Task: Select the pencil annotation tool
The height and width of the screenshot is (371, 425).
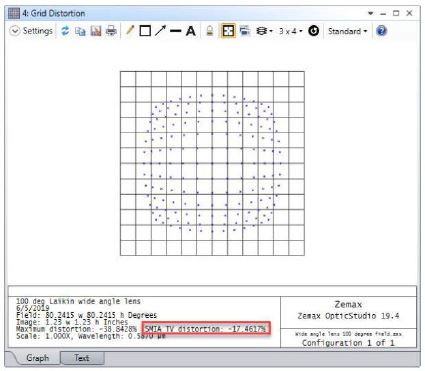Action: pyautogui.click(x=130, y=31)
